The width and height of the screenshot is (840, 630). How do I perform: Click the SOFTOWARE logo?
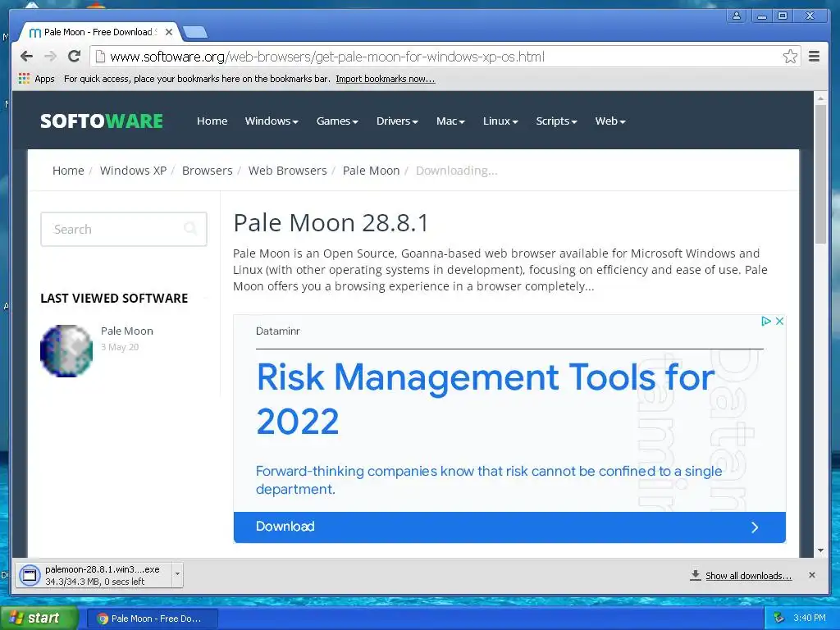tap(102, 121)
